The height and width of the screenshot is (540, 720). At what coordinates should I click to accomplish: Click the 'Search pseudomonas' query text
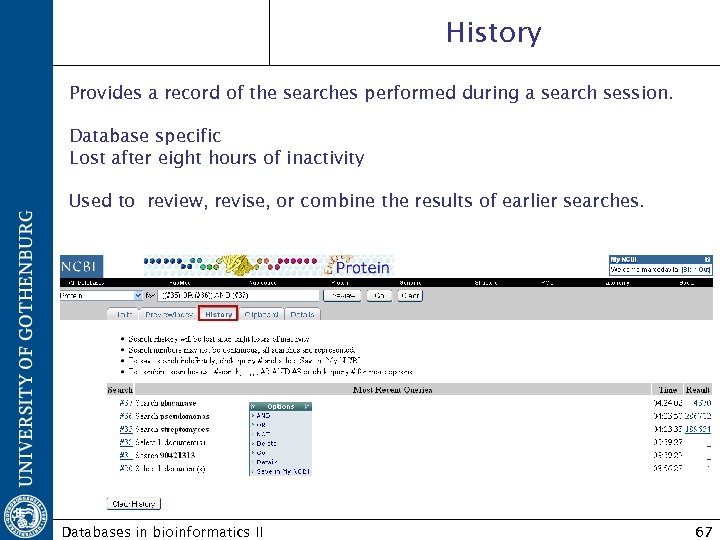(172, 416)
